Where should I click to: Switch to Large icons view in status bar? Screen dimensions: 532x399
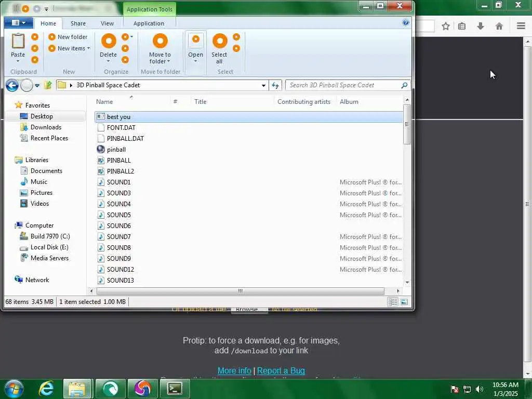click(404, 302)
